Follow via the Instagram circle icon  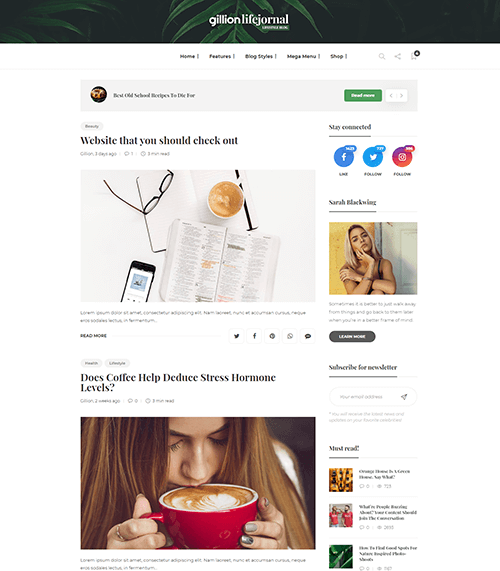[402, 157]
